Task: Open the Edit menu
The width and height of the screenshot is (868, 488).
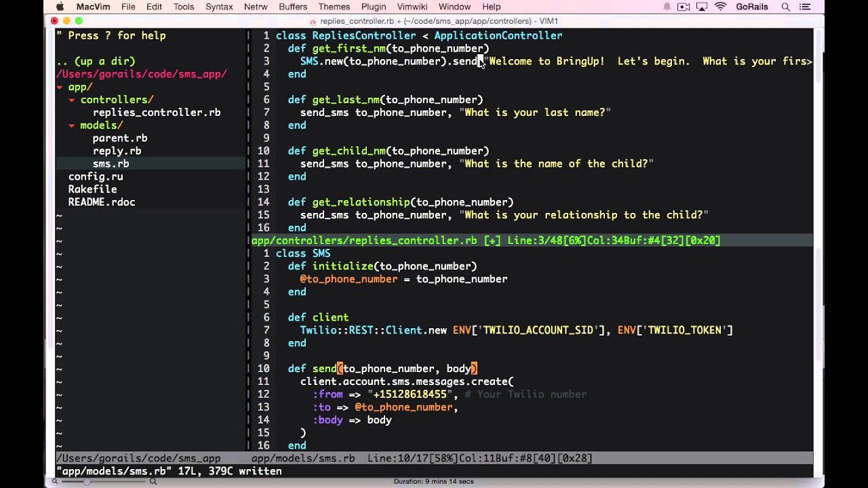Action: point(154,7)
